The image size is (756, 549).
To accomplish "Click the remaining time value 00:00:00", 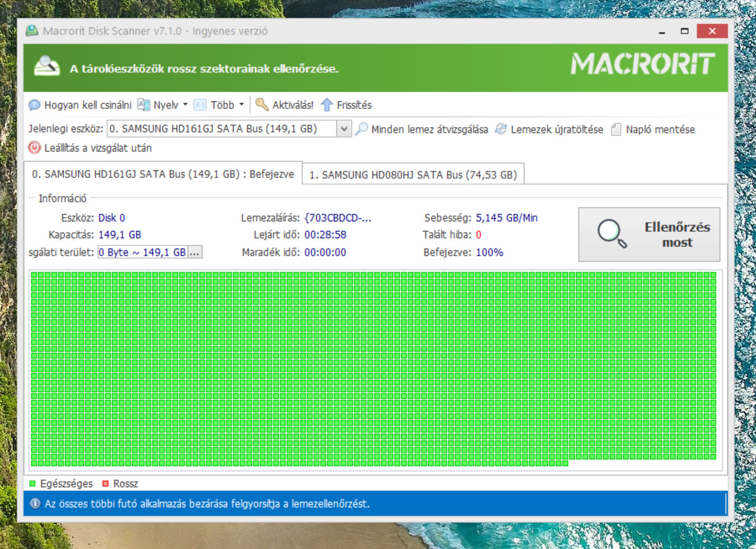I will (x=326, y=252).
